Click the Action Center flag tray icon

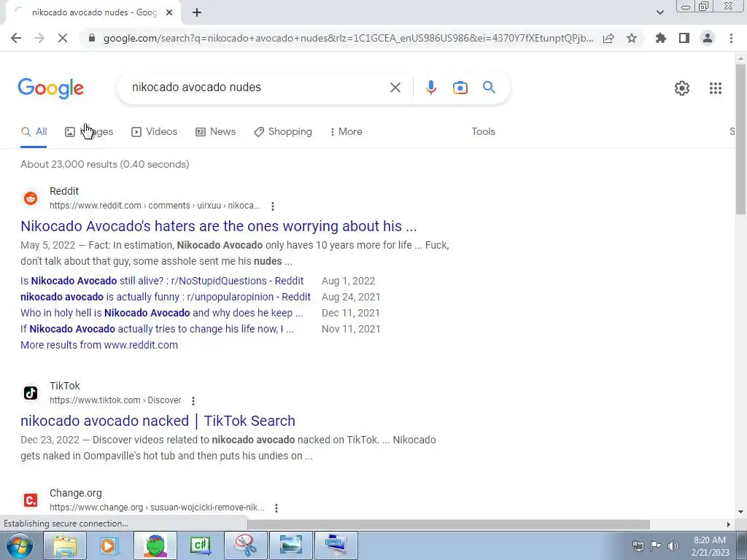(656, 546)
